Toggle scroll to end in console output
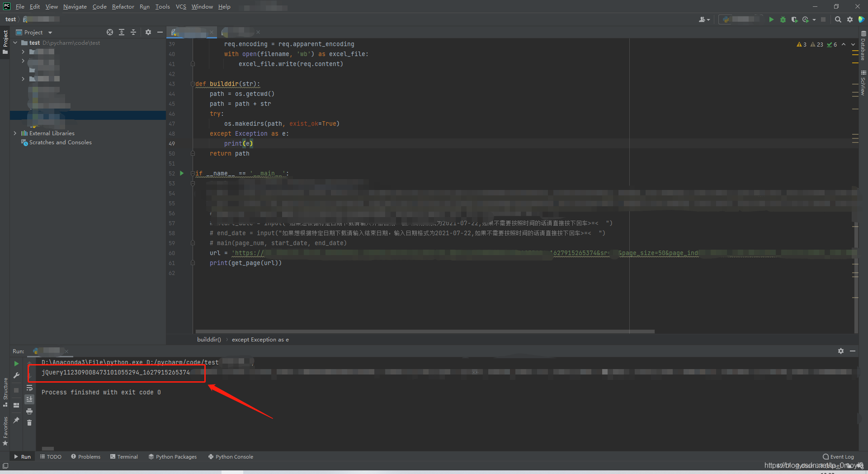The image size is (868, 474). click(x=29, y=399)
